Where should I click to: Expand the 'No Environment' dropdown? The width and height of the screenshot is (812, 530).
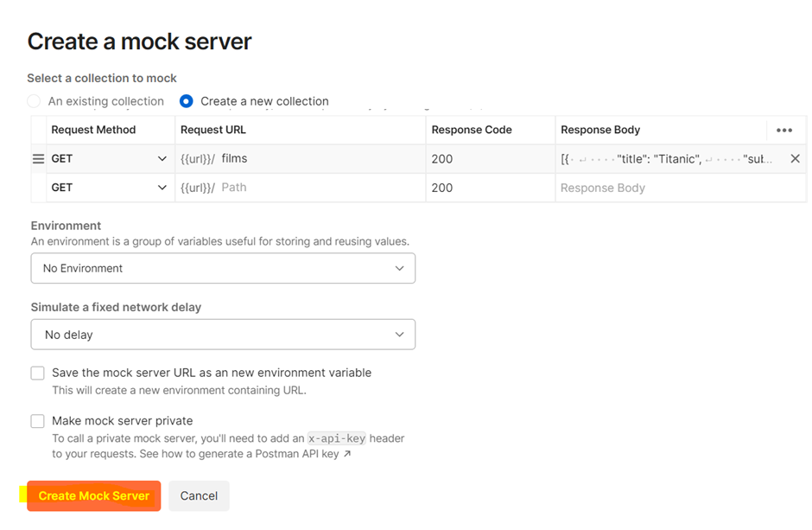tap(223, 268)
